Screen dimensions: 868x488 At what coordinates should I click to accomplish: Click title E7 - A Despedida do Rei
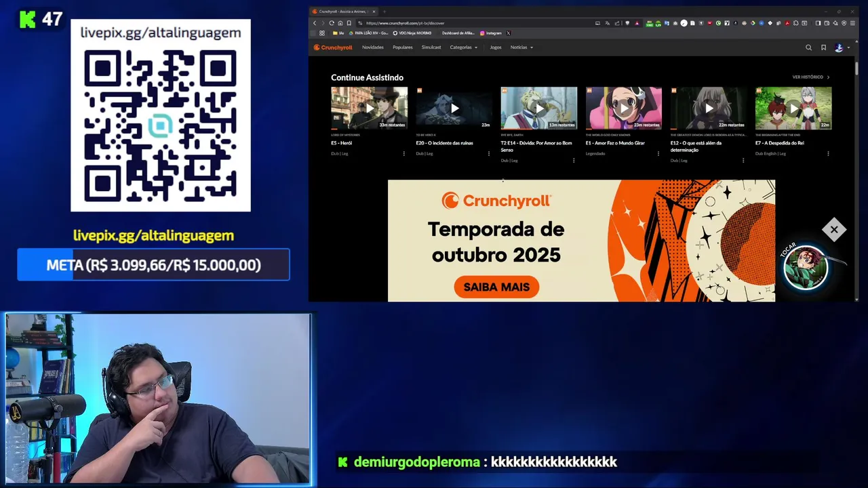780,143
